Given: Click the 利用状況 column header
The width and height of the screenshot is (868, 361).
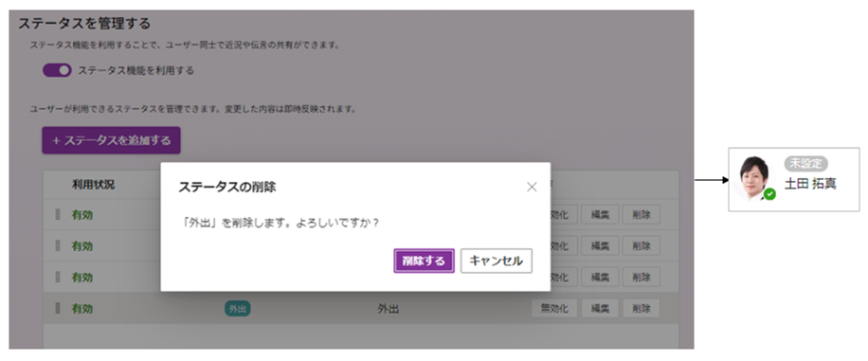Looking at the screenshot, I should click(x=93, y=185).
